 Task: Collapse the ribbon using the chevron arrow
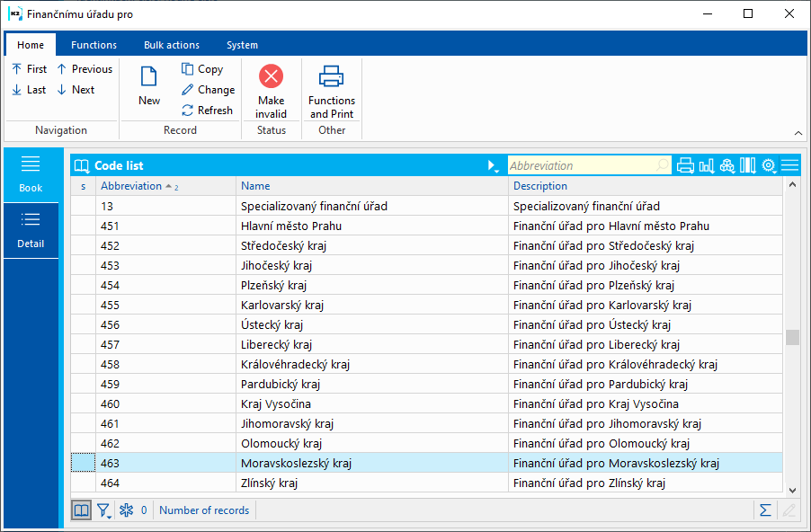798,133
